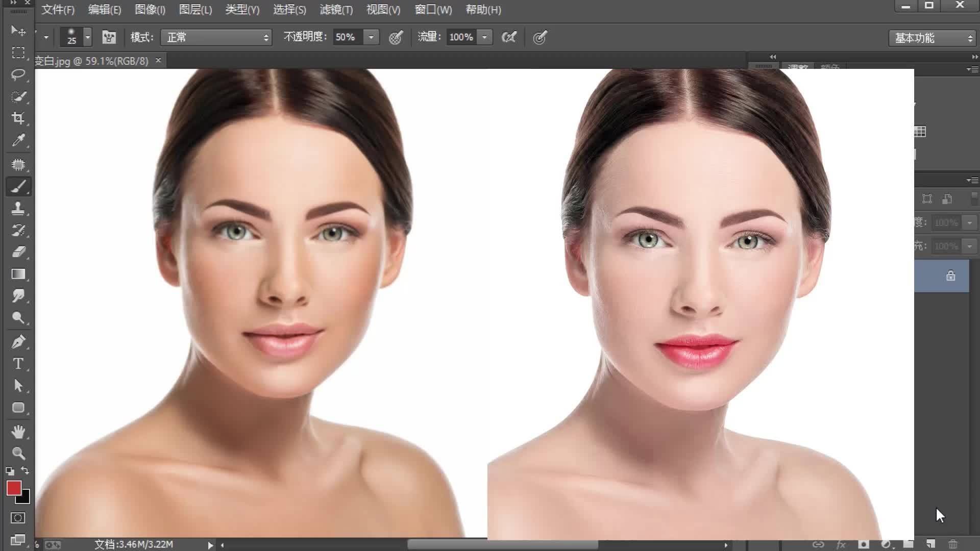Select the Lasso tool
This screenshot has width=980, height=551.
click(18, 74)
